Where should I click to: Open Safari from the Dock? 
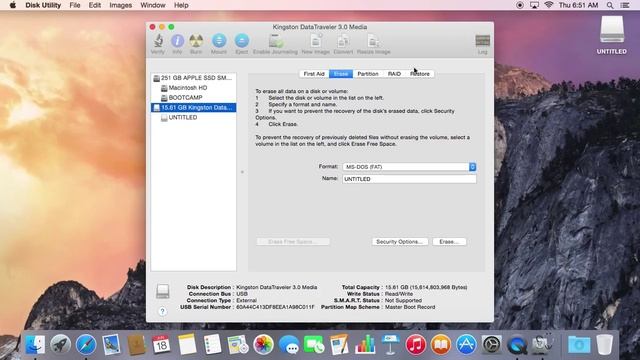(86, 344)
